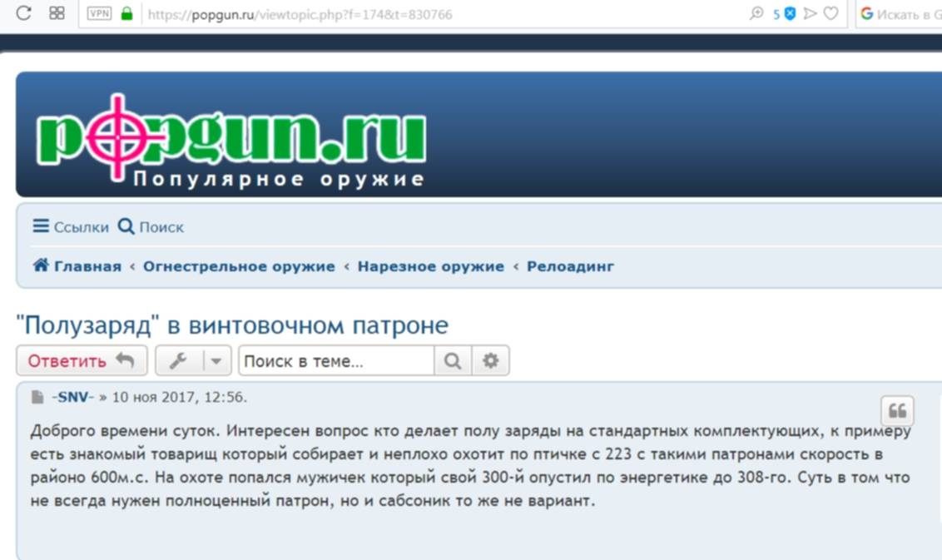Click the ad blocker shield icon
The width and height of the screenshot is (942, 560).
pyautogui.click(x=790, y=13)
